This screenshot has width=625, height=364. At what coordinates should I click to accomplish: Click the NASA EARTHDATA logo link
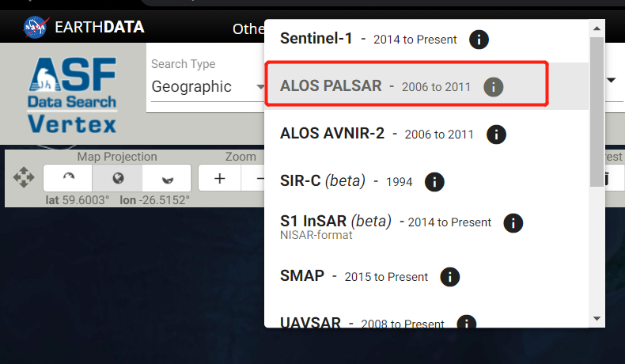coord(84,27)
